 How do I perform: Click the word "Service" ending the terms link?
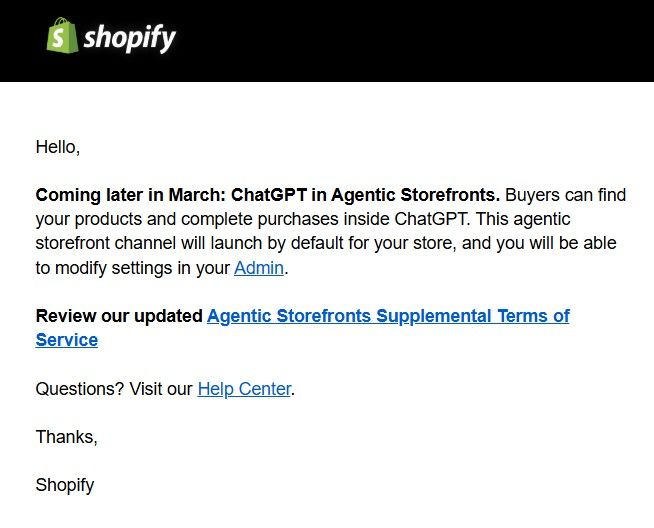point(67,340)
